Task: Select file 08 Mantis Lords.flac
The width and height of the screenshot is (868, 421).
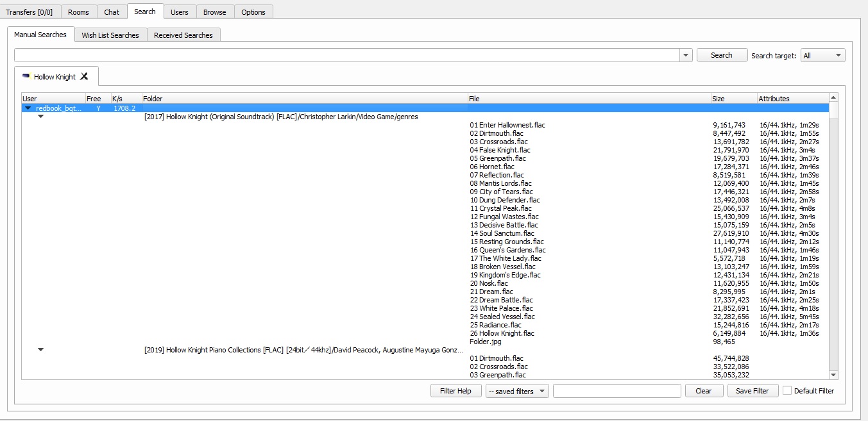Action: pos(501,183)
